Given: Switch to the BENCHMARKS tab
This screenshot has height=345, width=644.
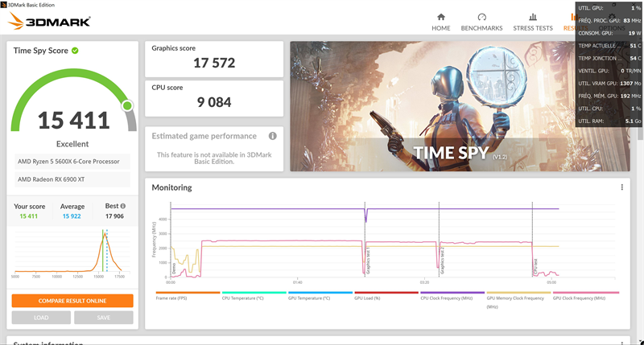Looking at the screenshot, I should [x=481, y=28].
